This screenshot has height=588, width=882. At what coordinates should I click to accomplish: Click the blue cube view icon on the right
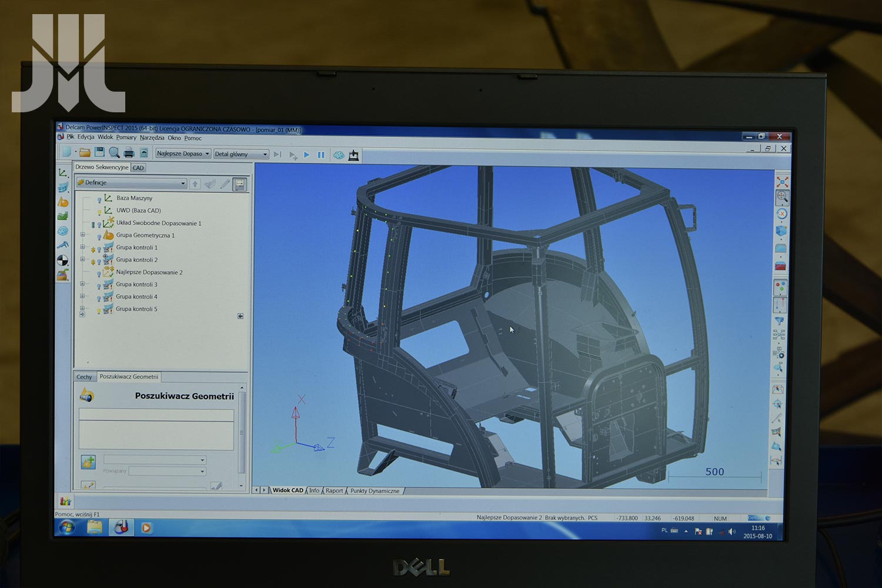pos(781,230)
